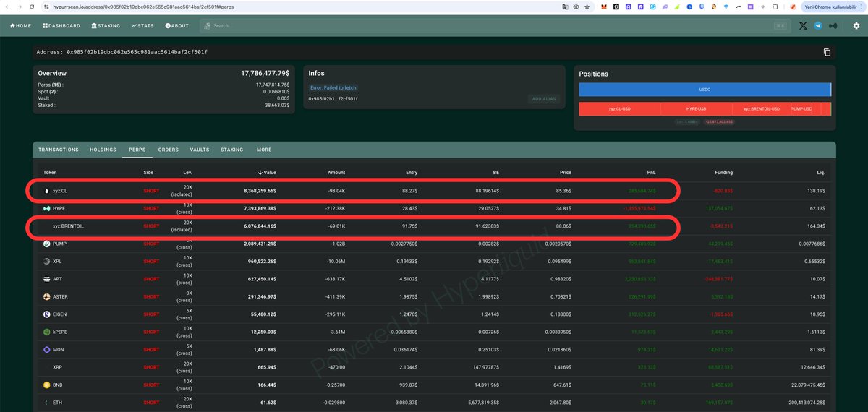Click the Hyperliquid logo icon in header
Image resolution: width=868 pixels, height=412 pixels.
point(833,25)
